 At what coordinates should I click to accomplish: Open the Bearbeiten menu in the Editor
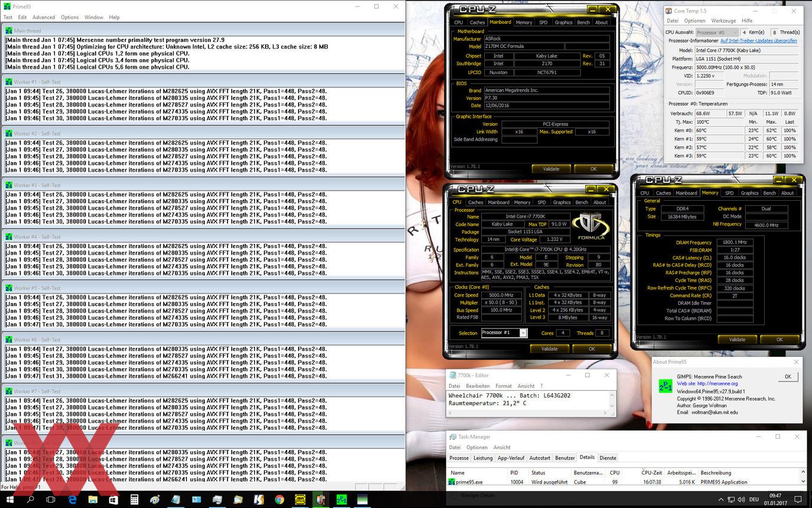(x=478, y=386)
